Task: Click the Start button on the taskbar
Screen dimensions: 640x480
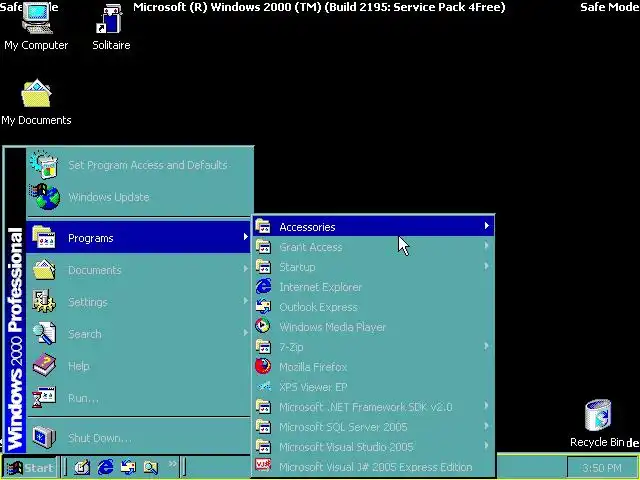Action: [31, 467]
